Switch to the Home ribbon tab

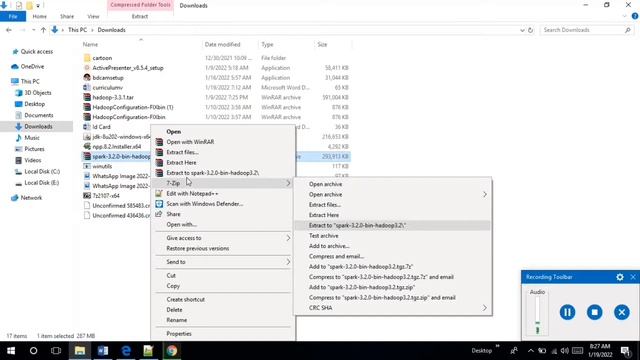pos(40,16)
